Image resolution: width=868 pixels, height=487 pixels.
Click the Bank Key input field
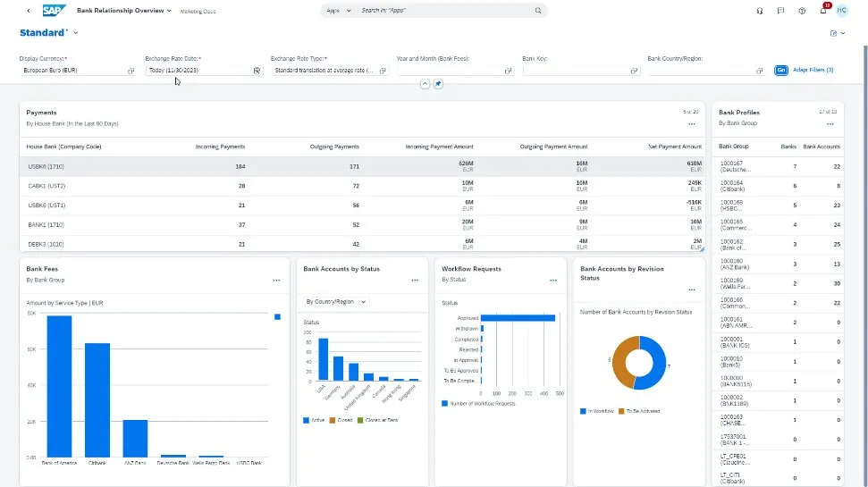pyautogui.click(x=577, y=70)
